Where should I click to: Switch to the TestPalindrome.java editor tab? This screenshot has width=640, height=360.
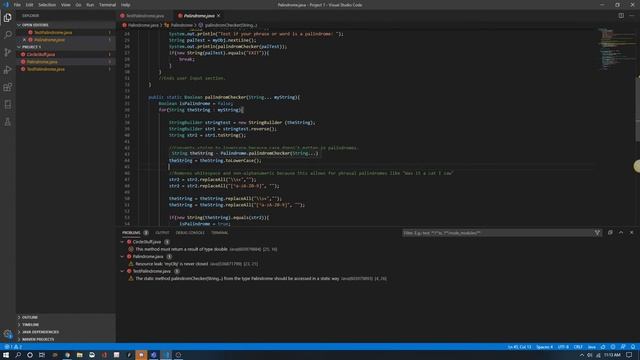click(x=144, y=16)
